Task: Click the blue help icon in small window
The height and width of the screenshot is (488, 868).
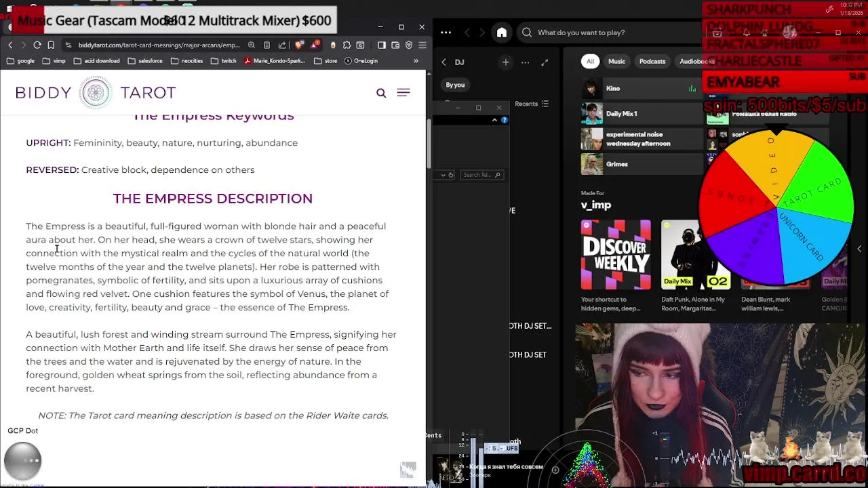Action: point(504,120)
